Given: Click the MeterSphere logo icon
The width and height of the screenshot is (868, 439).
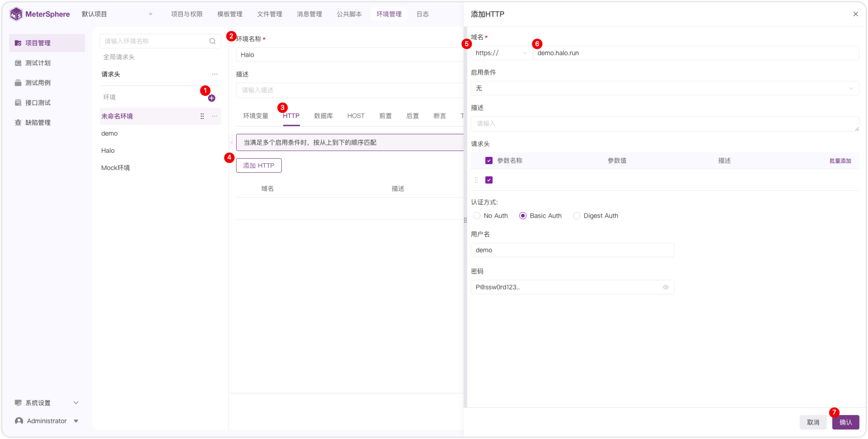Looking at the screenshot, I should pos(16,14).
